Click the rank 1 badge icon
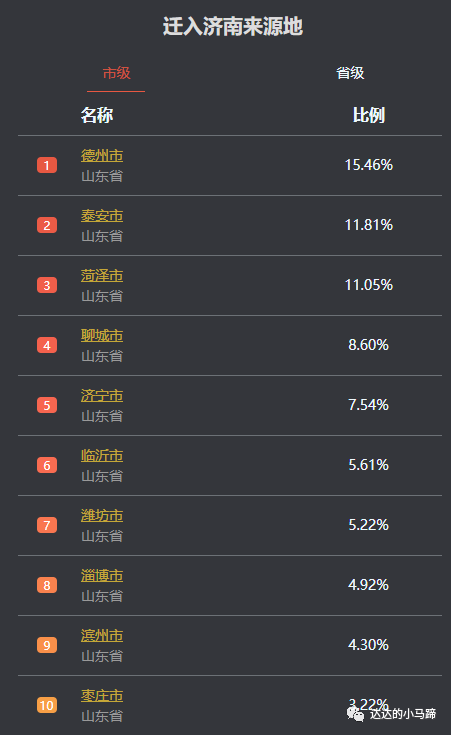 (47, 165)
